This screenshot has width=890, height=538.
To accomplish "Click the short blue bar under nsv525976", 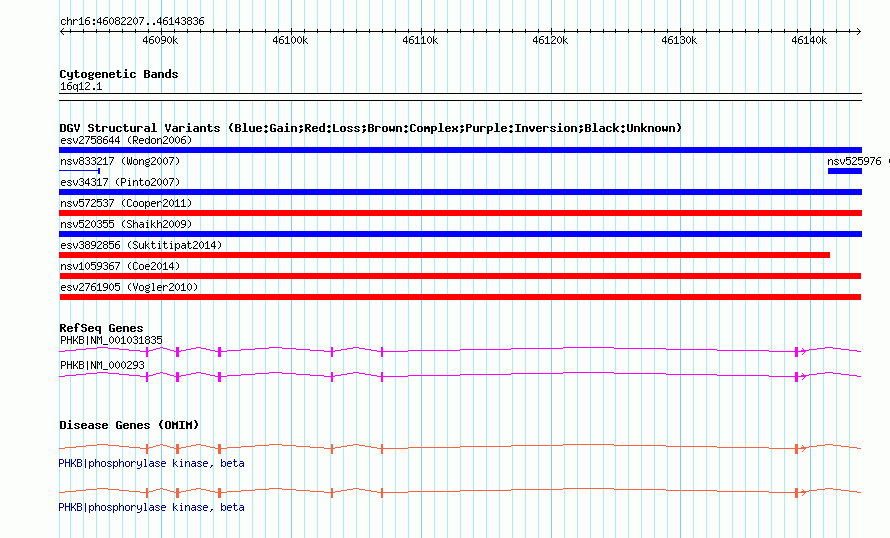I will (x=845, y=171).
